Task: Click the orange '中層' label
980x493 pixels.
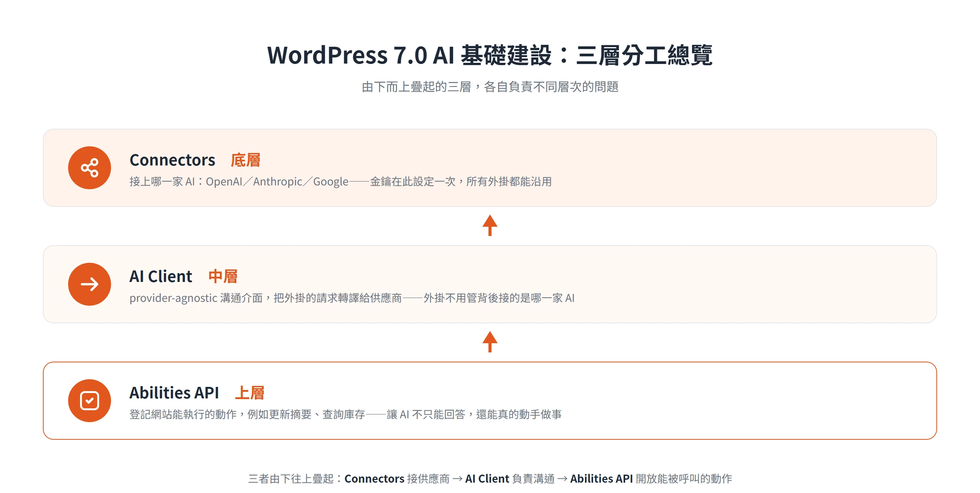Action: pos(223,277)
